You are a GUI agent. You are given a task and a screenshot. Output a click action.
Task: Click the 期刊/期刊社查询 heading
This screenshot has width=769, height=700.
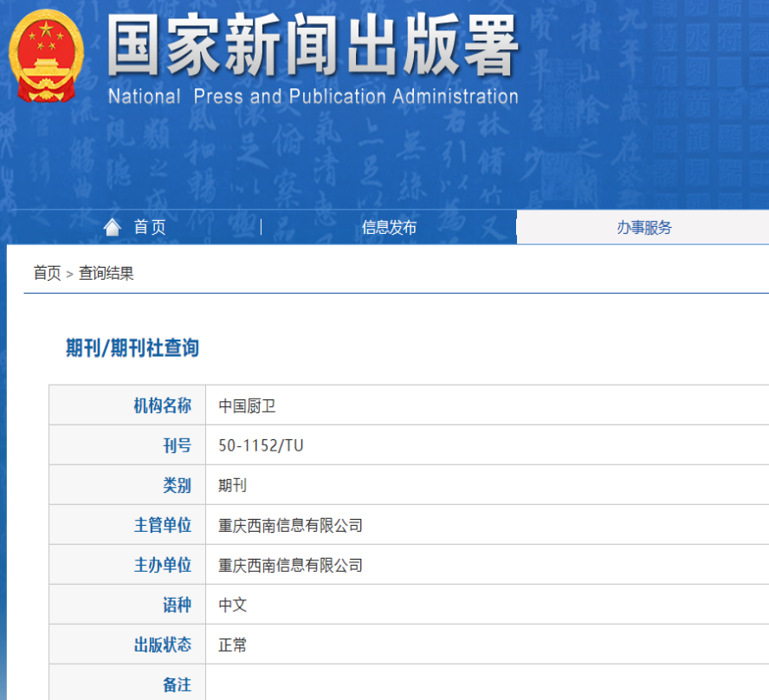click(x=132, y=348)
